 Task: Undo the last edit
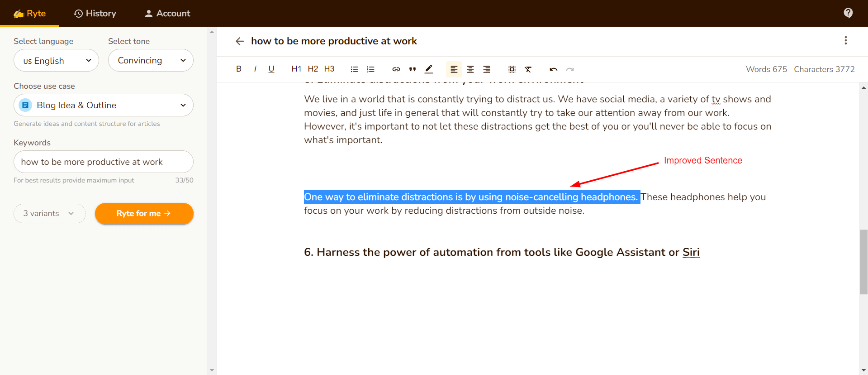click(x=554, y=69)
